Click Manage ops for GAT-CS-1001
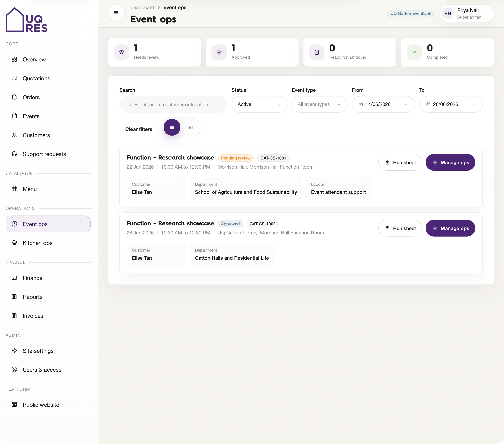This screenshot has width=504, height=444. pos(450,162)
